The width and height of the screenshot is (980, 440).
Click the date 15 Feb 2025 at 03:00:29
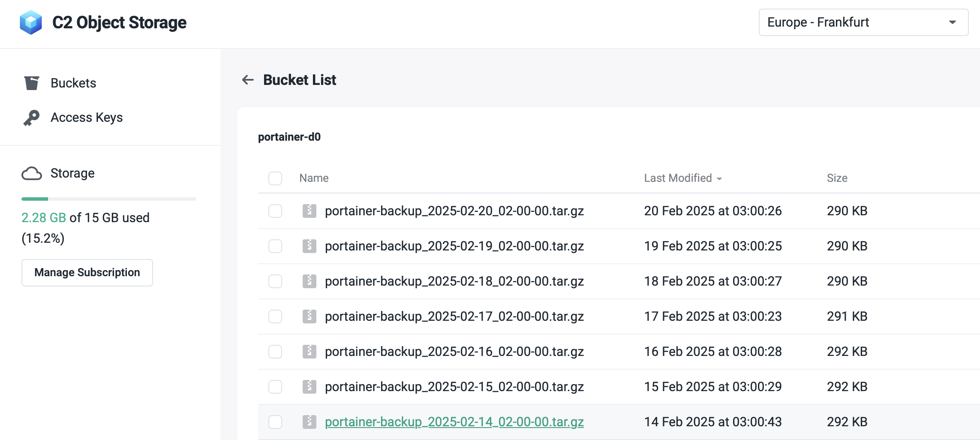point(712,387)
